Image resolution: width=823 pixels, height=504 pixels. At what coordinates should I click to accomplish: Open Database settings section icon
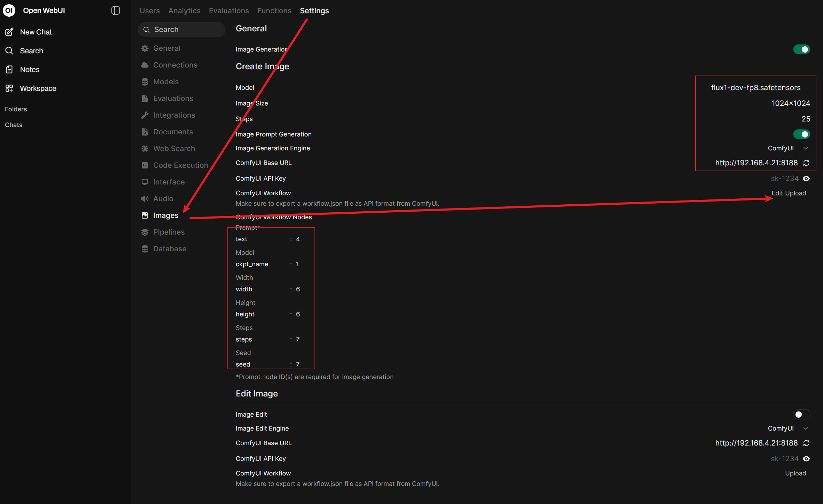(x=145, y=249)
